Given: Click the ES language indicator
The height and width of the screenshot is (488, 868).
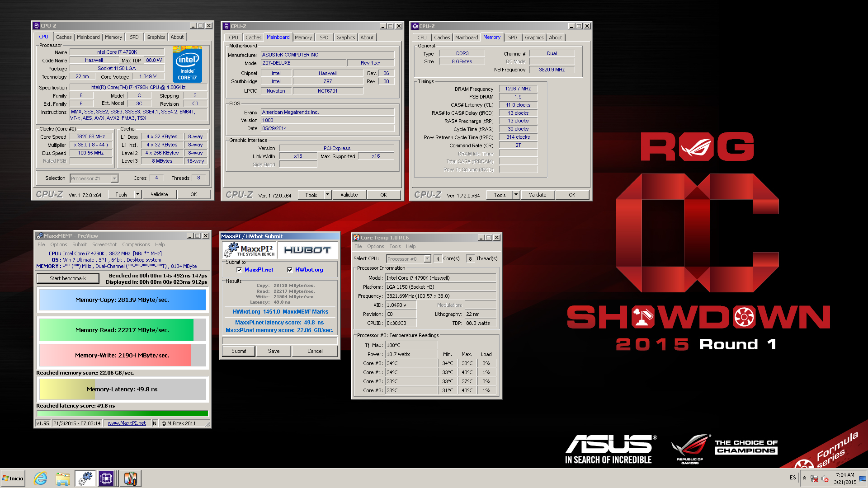Looking at the screenshot, I should click(x=793, y=478).
